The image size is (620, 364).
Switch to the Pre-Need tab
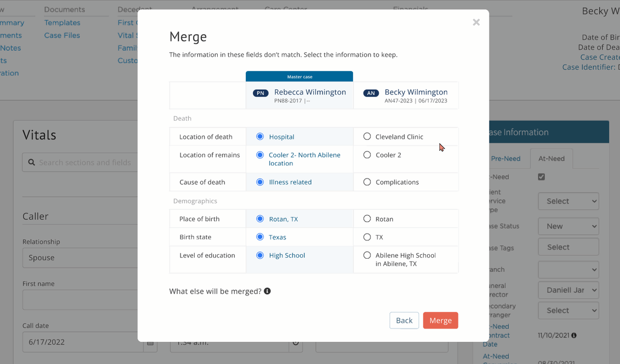pyautogui.click(x=506, y=159)
